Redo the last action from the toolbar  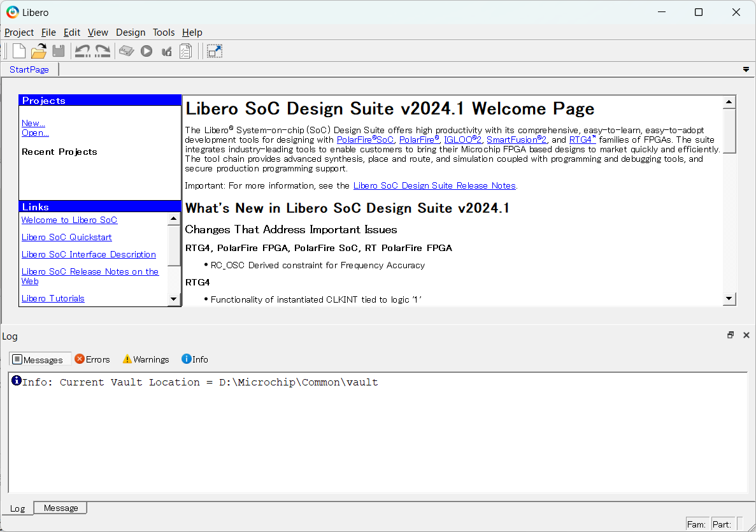[102, 50]
